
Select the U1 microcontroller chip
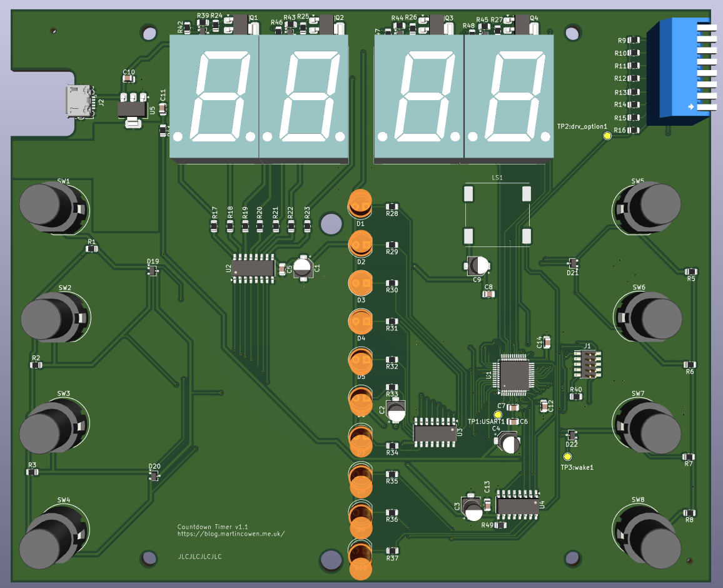click(x=511, y=375)
